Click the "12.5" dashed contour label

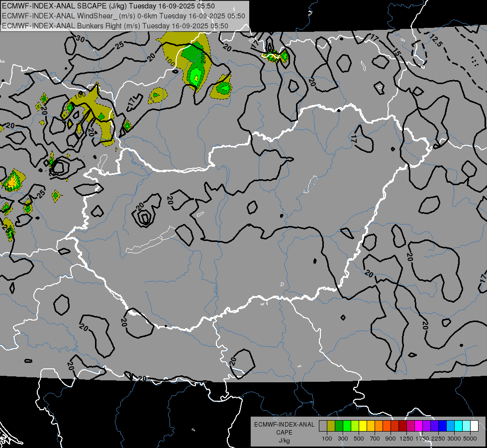click(436, 40)
